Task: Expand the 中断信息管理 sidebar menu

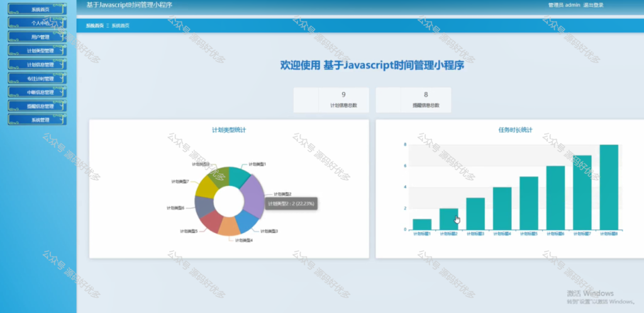Action: pyautogui.click(x=37, y=92)
